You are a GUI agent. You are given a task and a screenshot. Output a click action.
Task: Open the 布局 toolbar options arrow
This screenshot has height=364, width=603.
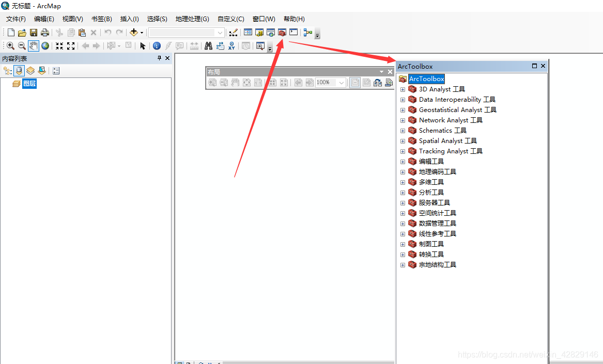pyautogui.click(x=381, y=72)
